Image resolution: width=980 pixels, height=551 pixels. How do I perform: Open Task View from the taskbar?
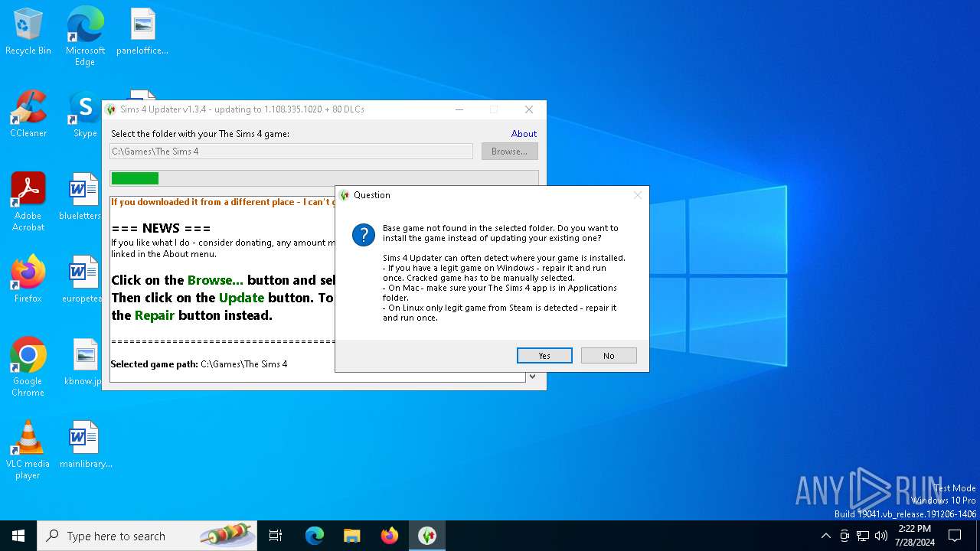pos(276,536)
